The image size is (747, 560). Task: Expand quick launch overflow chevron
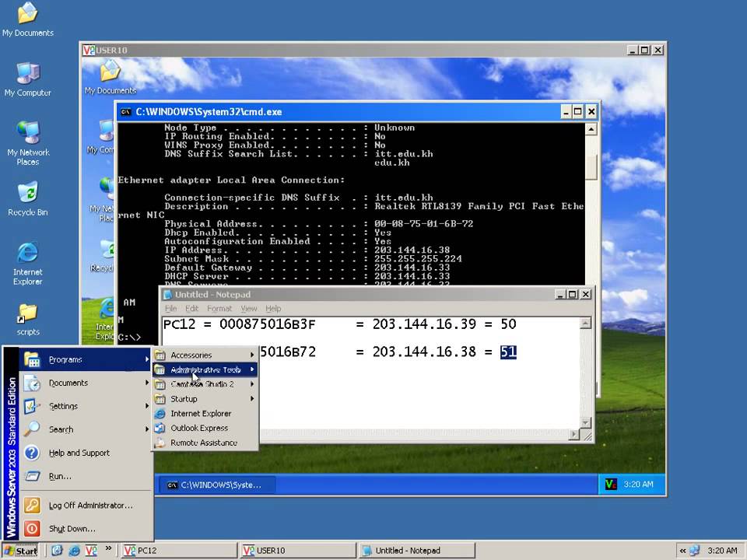pyautogui.click(x=109, y=548)
